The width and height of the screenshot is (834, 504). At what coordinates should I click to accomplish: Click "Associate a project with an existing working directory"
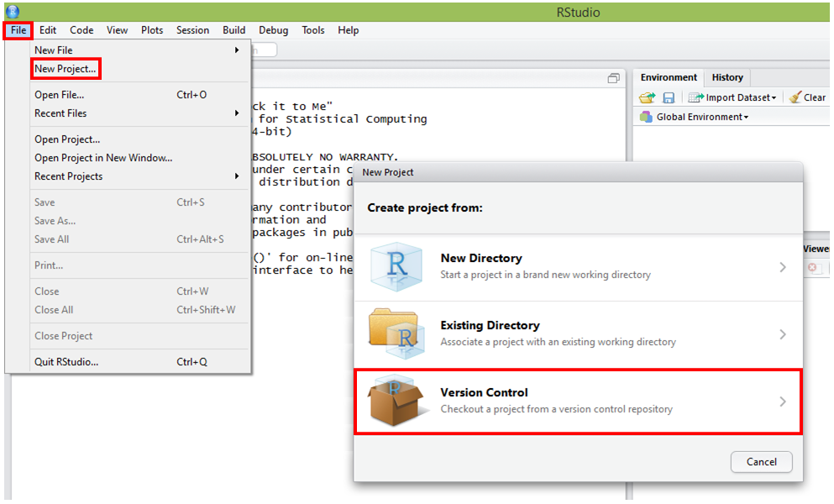pos(558,342)
